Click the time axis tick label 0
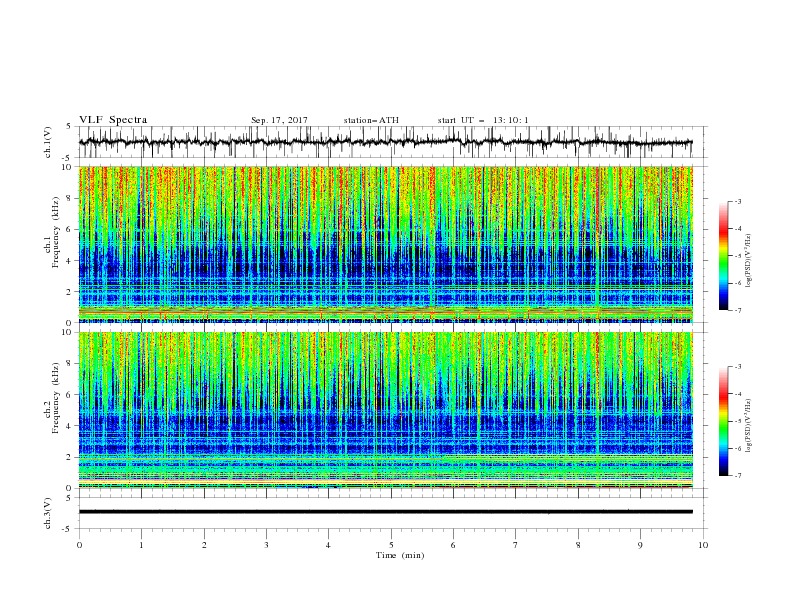This screenshot has width=792, height=612. (79, 545)
